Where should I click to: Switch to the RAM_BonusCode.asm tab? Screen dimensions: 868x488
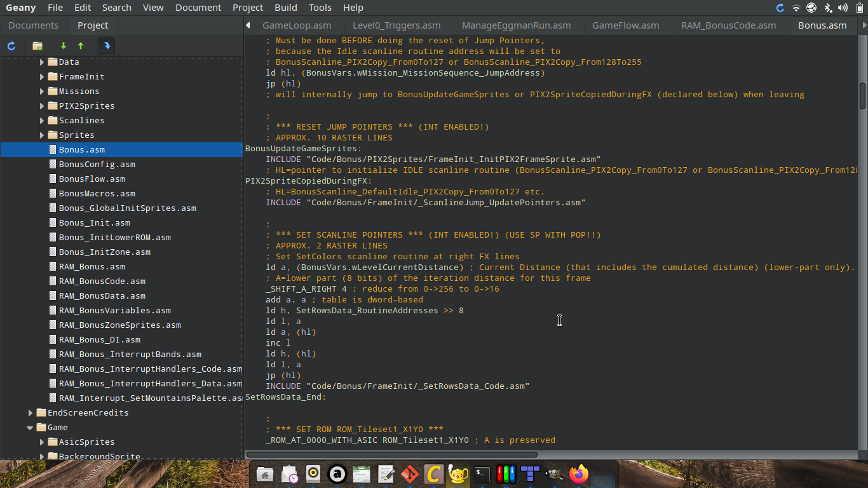click(728, 25)
